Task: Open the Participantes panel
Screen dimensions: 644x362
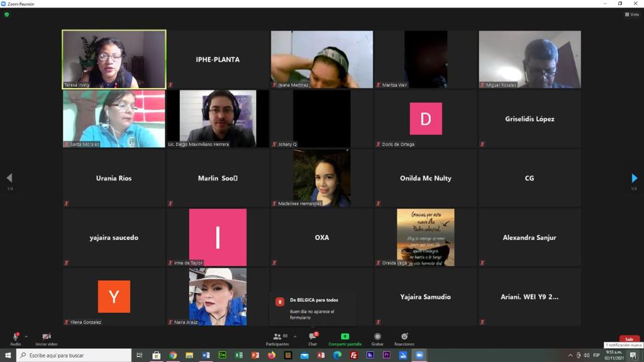Action: click(277, 339)
